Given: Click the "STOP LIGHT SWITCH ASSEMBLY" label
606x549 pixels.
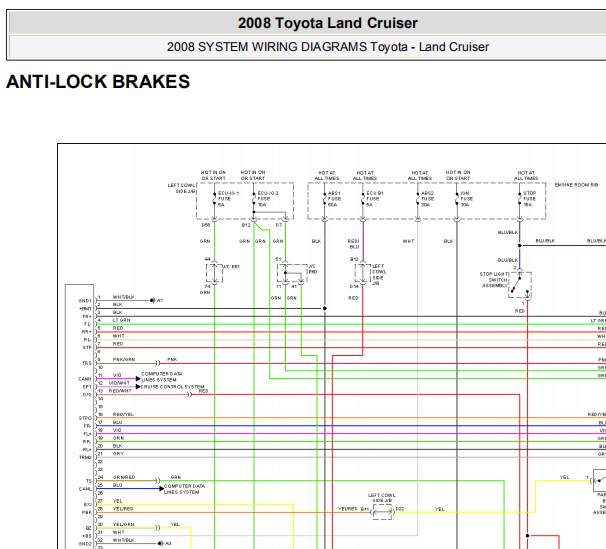Looking at the screenshot, I should pos(494,280).
